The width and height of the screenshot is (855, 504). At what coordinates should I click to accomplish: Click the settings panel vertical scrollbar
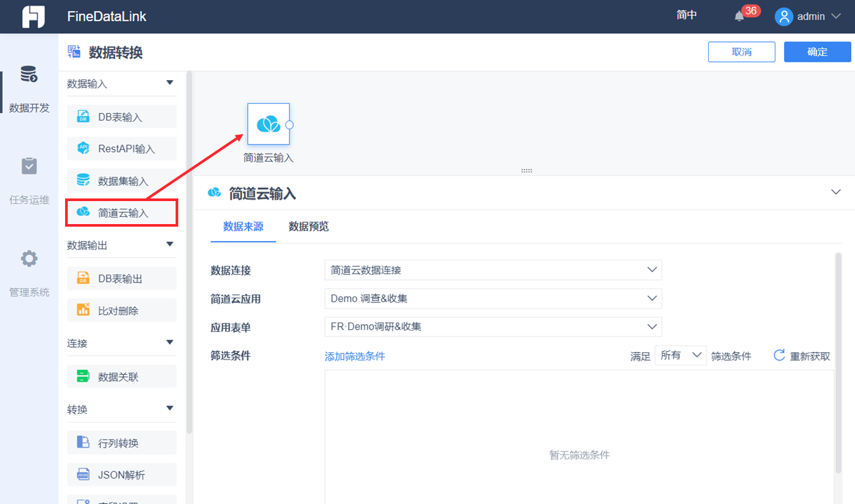839,363
